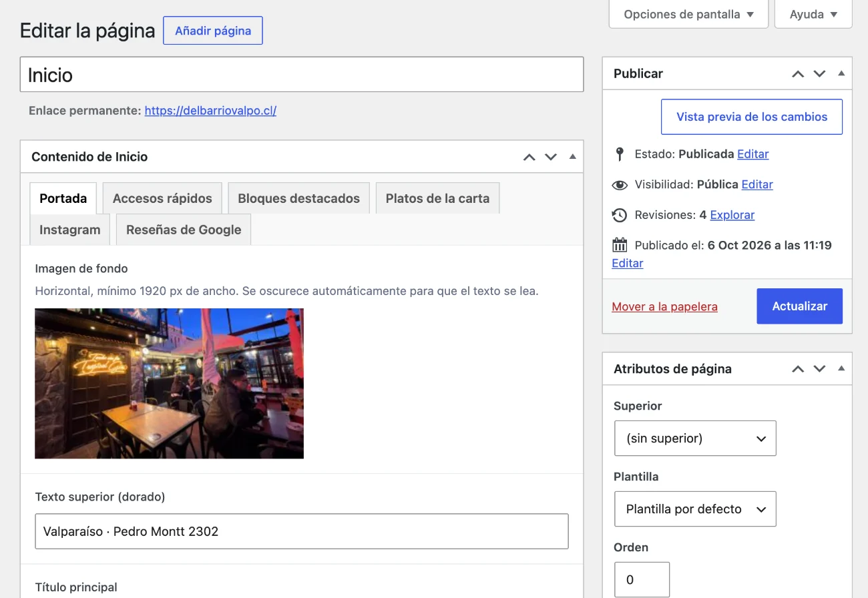Click the Texto superior input field
This screenshot has height=598, width=868.
[x=302, y=531]
